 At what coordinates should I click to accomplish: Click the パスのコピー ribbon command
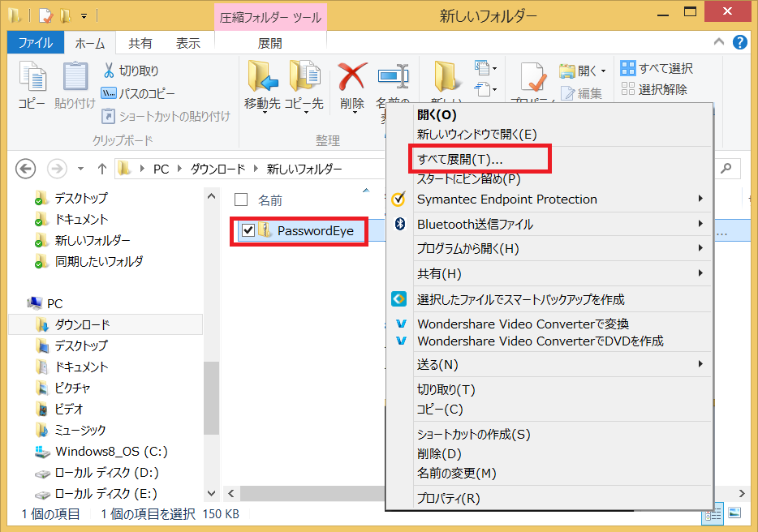pyautogui.click(x=138, y=93)
